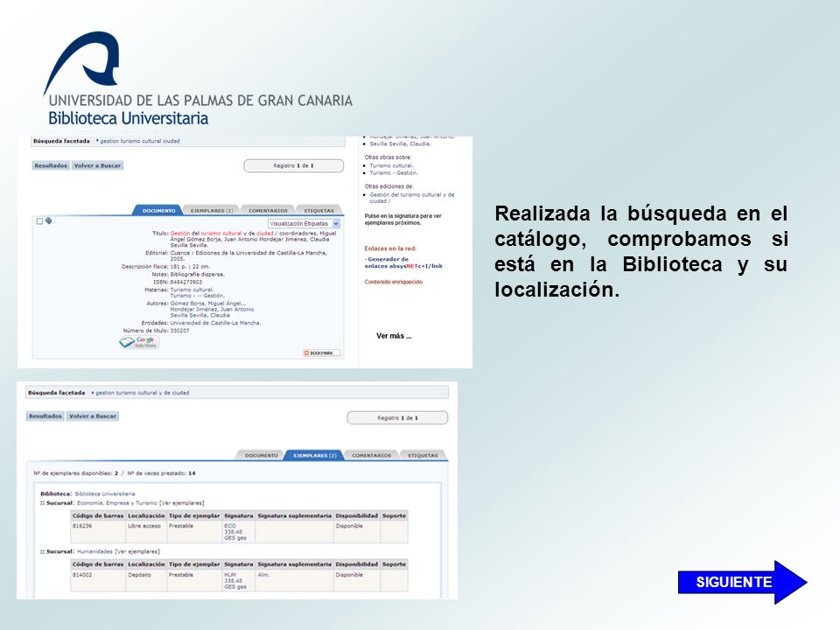Open the Visualización Etiquetas dropdown
The width and height of the screenshot is (840, 630).
pos(304,223)
